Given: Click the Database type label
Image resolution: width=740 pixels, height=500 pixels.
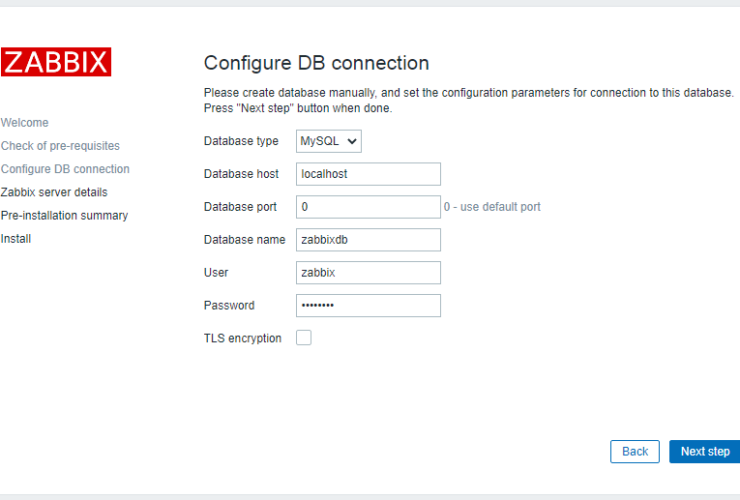Looking at the screenshot, I should [241, 141].
